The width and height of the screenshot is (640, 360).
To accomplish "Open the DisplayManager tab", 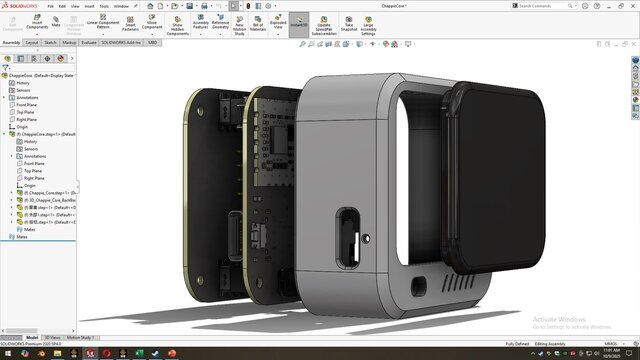I will pos(61,59).
